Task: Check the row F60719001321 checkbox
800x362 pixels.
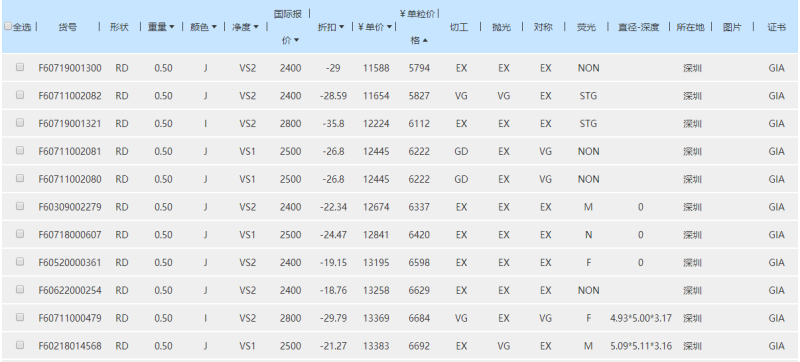Action: coord(20,122)
